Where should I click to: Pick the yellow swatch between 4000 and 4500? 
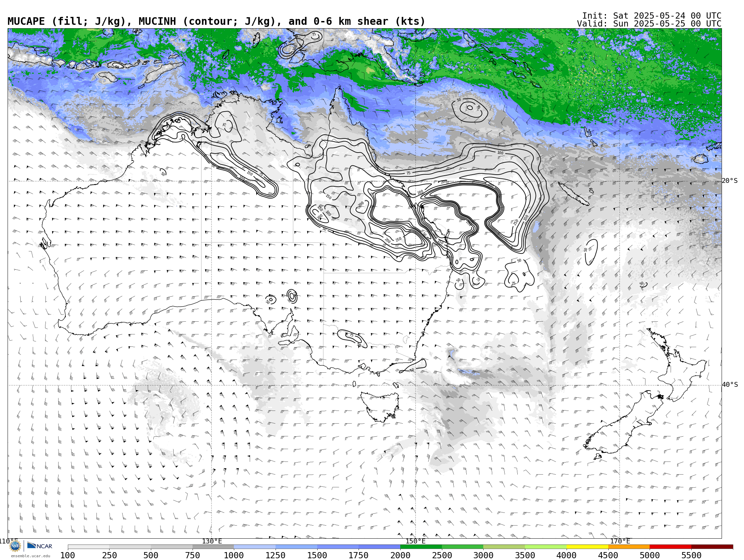[x=587, y=547]
